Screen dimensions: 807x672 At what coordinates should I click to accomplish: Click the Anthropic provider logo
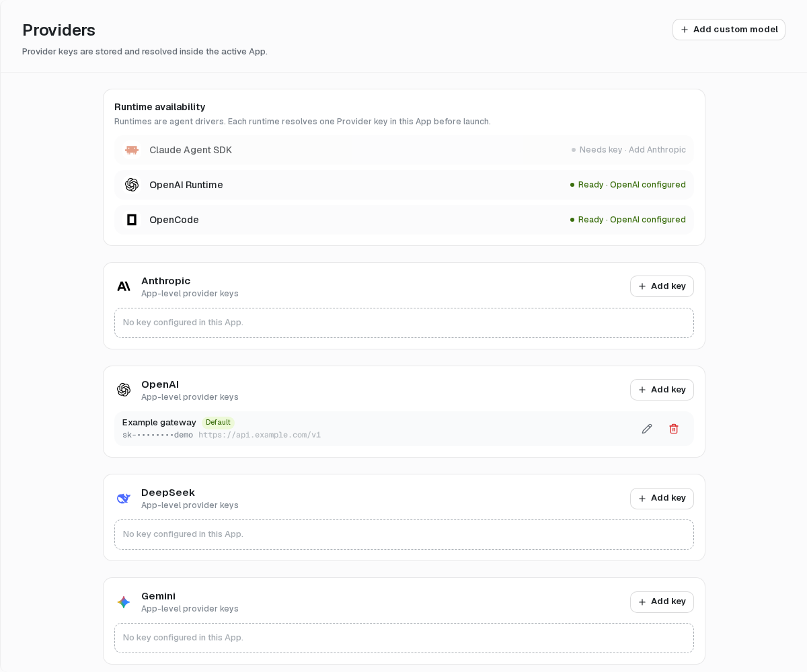[124, 286]
